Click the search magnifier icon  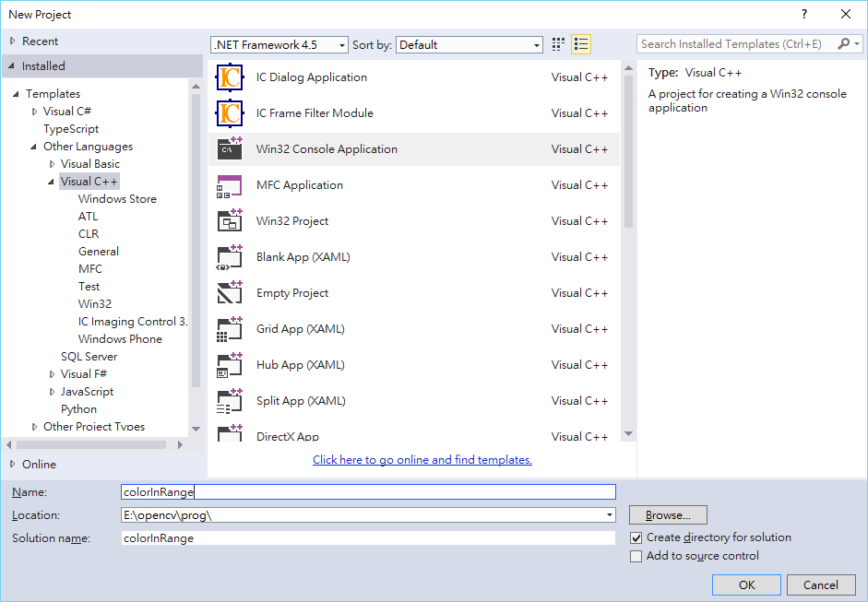pos(844,43)
